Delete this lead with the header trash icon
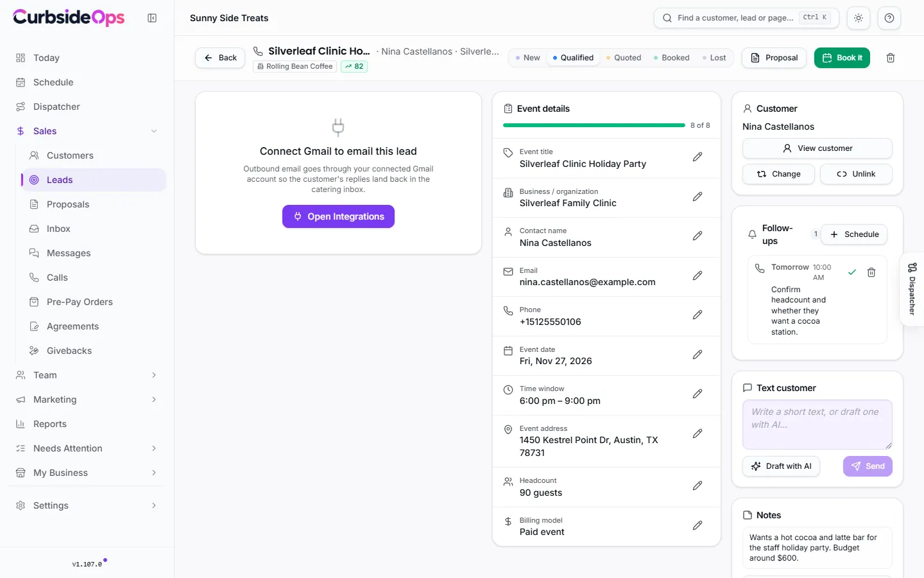The image size is (924, 578). click(891, 58)
